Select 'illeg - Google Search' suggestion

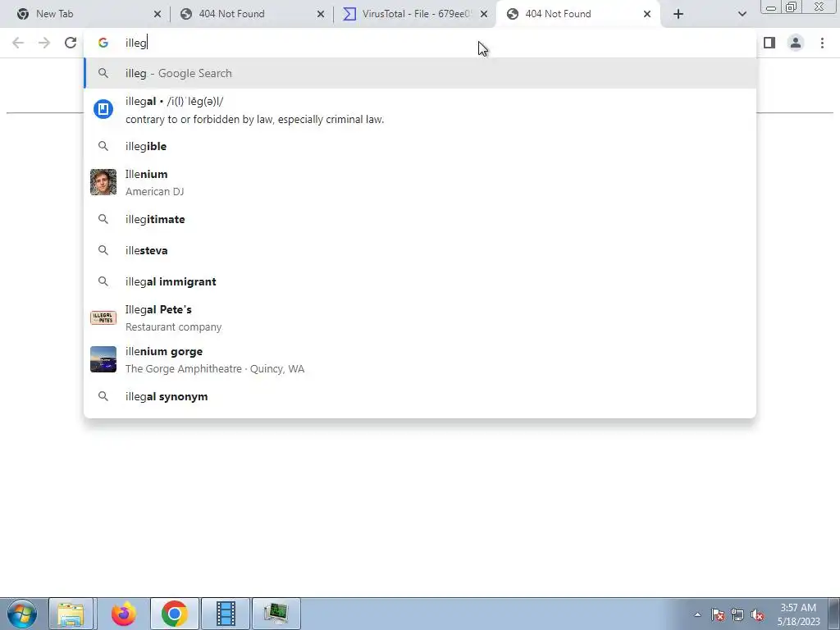pos(420,73)
